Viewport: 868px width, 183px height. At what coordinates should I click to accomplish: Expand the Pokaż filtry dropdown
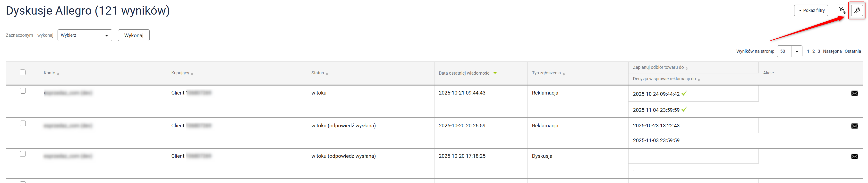coord(811,10)
